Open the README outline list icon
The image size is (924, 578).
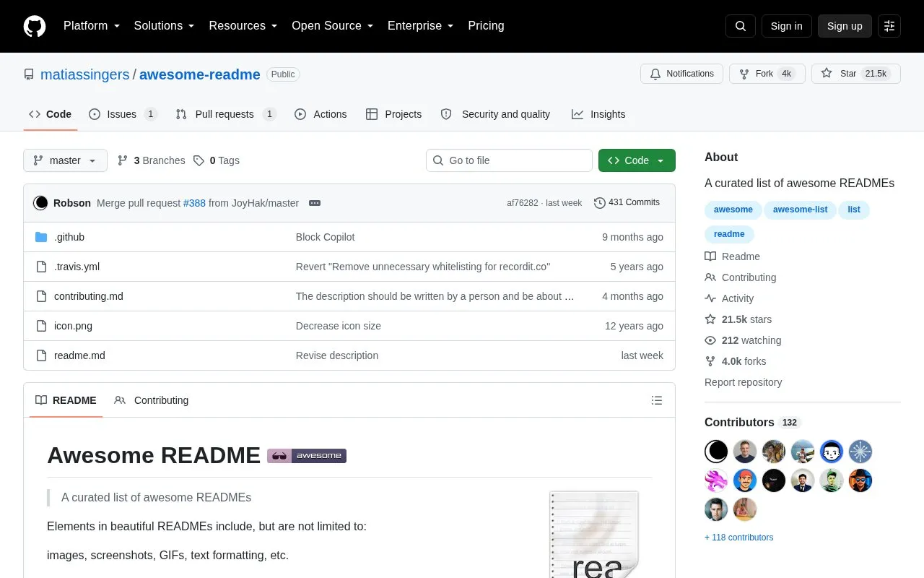[x=657, y=400]
